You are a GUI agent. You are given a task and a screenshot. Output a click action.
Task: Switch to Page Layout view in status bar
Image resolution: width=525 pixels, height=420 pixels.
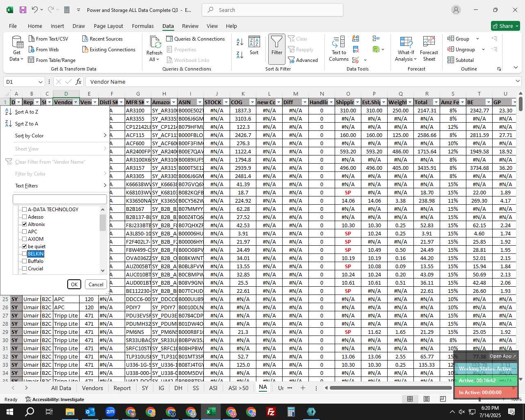tap(427, 399)
